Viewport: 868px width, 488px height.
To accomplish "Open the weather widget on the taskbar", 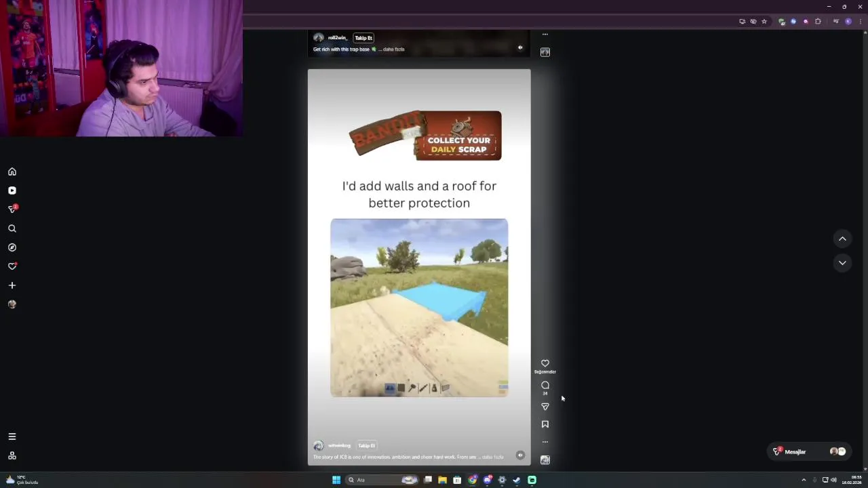I will (22, 480).
